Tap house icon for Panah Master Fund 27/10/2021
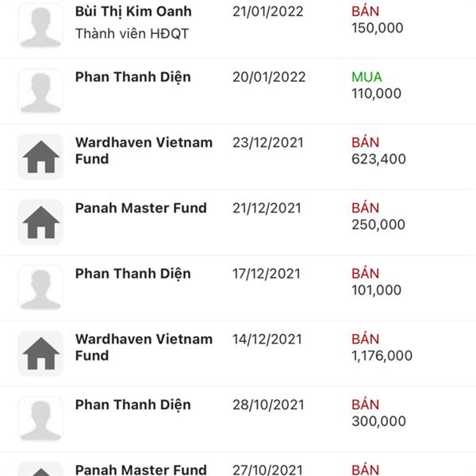The image size is (476, 476). click(40, 469)
